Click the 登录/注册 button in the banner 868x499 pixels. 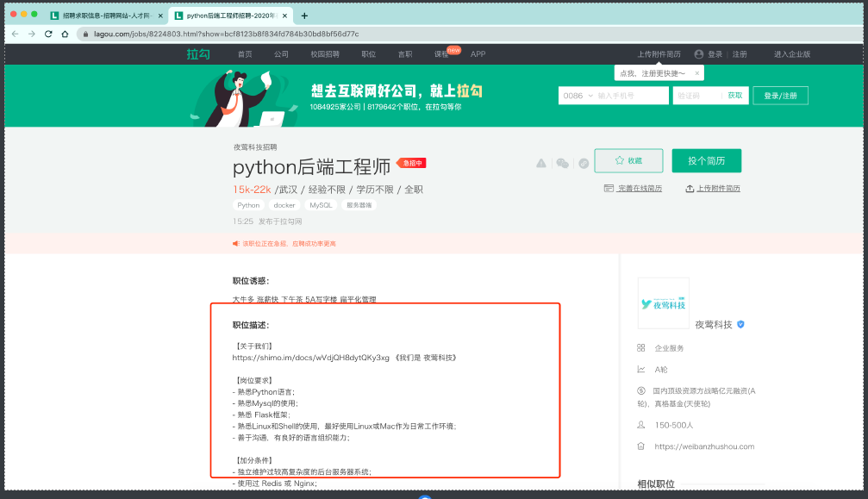click(x=781, y=96)
